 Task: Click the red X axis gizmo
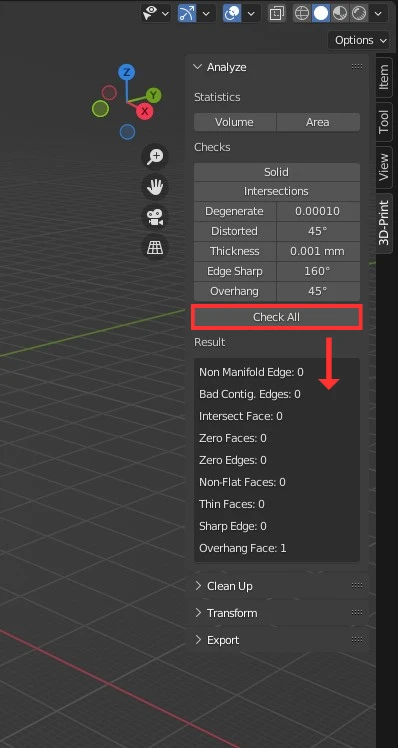click(x=144, y=112)
